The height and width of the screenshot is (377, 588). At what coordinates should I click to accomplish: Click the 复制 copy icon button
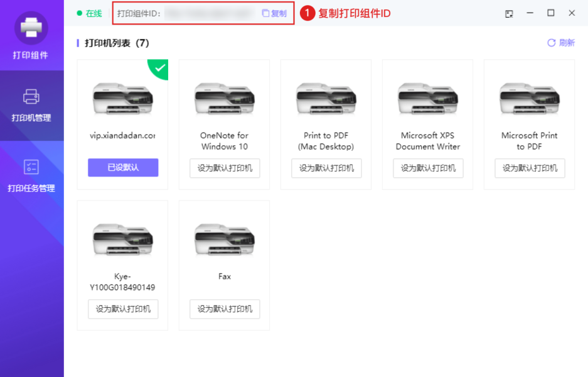[274, 13]
